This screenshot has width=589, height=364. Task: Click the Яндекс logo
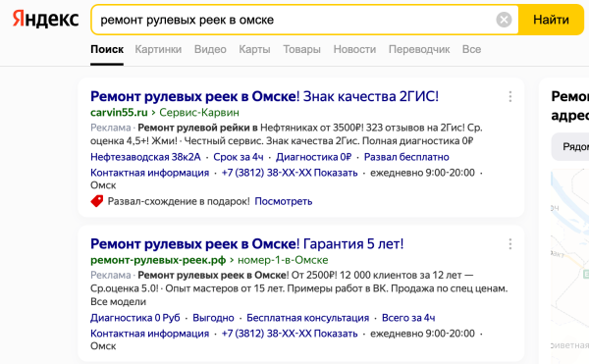pos(45,20)
